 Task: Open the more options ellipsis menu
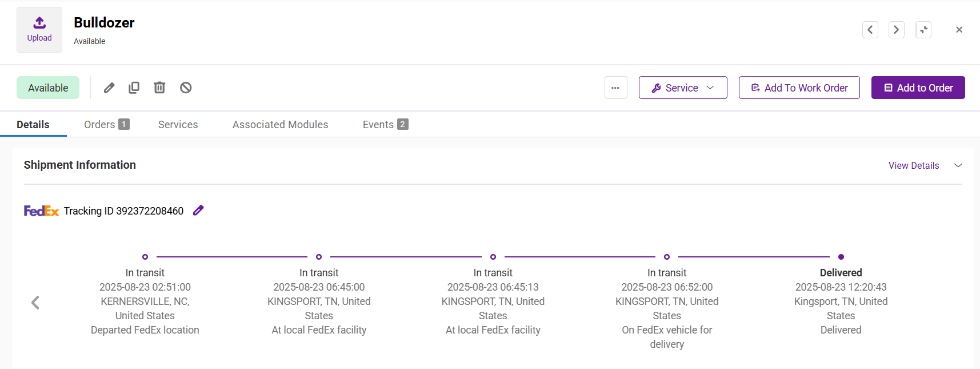pyautogui.click(x=615, y=88)
